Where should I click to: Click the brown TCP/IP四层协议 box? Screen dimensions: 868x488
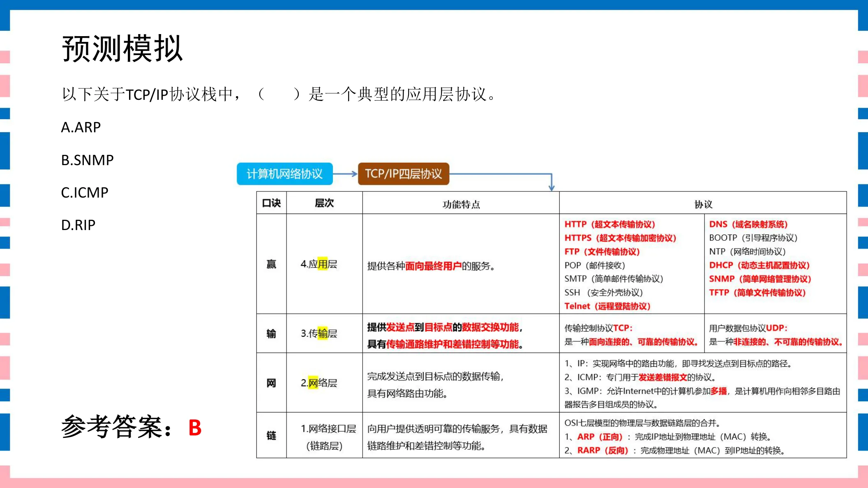(404, 174)
